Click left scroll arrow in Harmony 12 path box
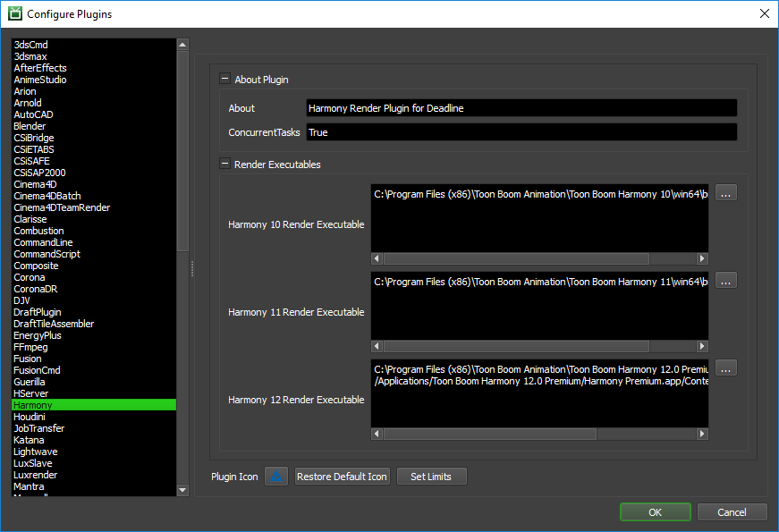Image resolution: width=779 pixels, height=532 pixels. [x=377, y=434]
